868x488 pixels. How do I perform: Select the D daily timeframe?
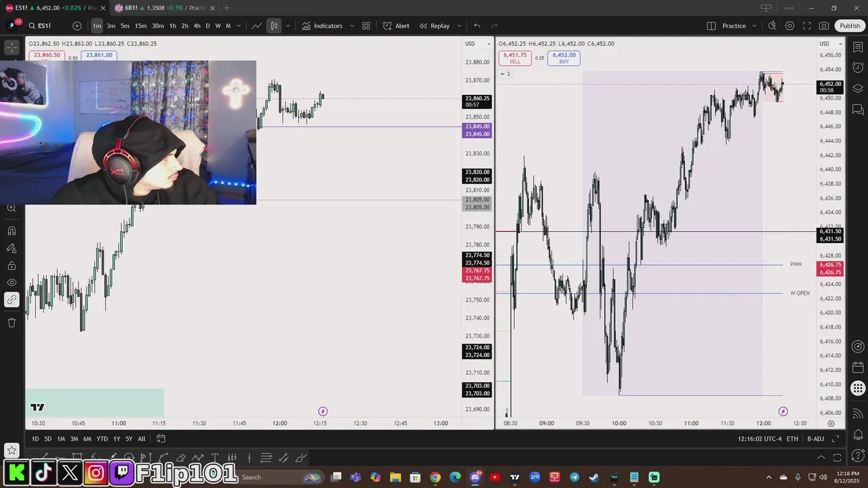pos(208,26)
